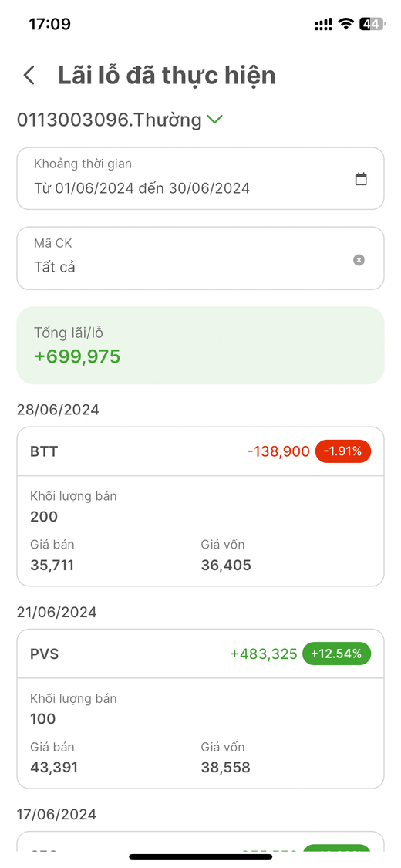Expand the account dropdown chevron
The image size is (401, 868).
pos(214,119)
